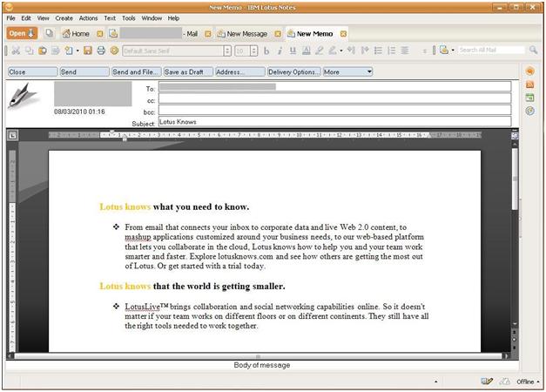Click in the cc field
This screenshot has height=392, width=546.
335,98
